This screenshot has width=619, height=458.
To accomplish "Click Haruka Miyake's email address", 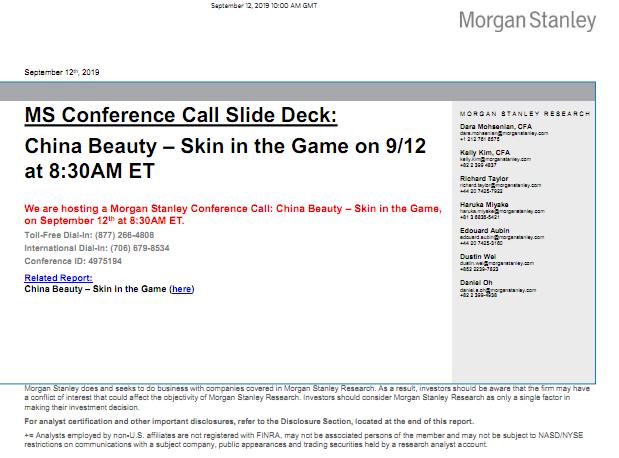I will [x=502, y=211].
